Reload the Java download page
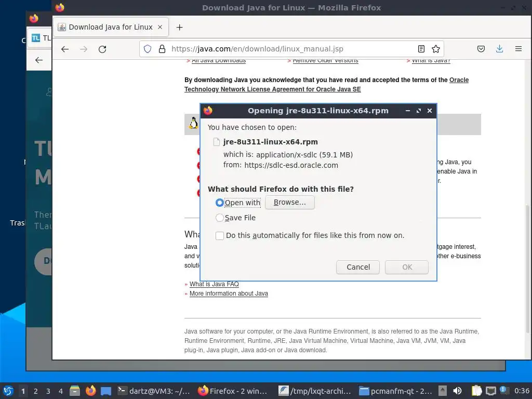This screenshot has height=399, width=532. [102, 49]
